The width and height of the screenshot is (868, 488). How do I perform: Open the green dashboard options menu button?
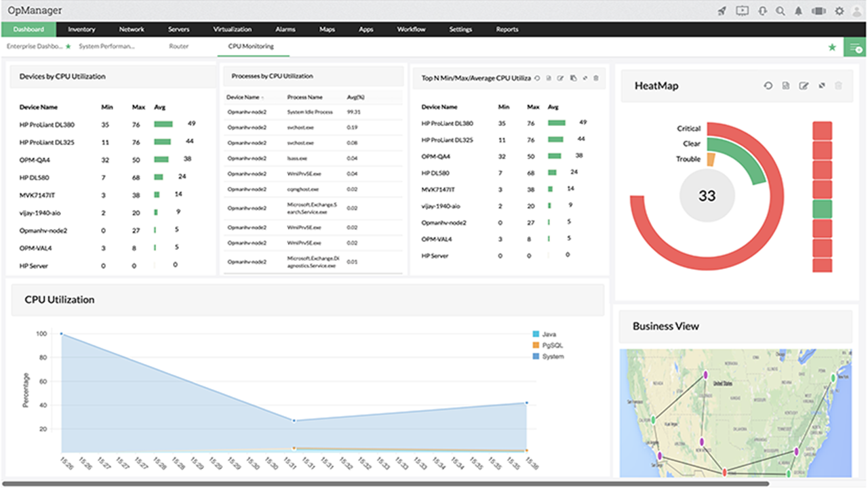(x=855, y=47)
